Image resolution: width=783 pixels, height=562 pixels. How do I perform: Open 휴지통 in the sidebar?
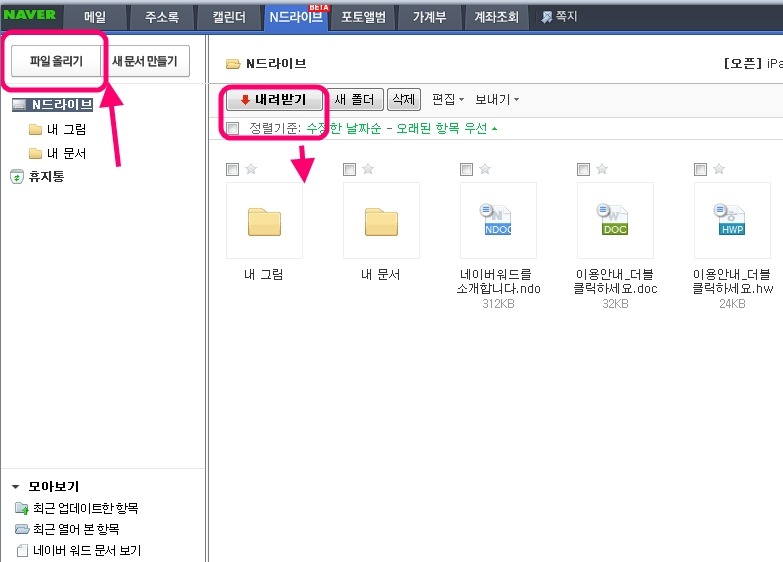pyautogui.click(x=46, y=176)
